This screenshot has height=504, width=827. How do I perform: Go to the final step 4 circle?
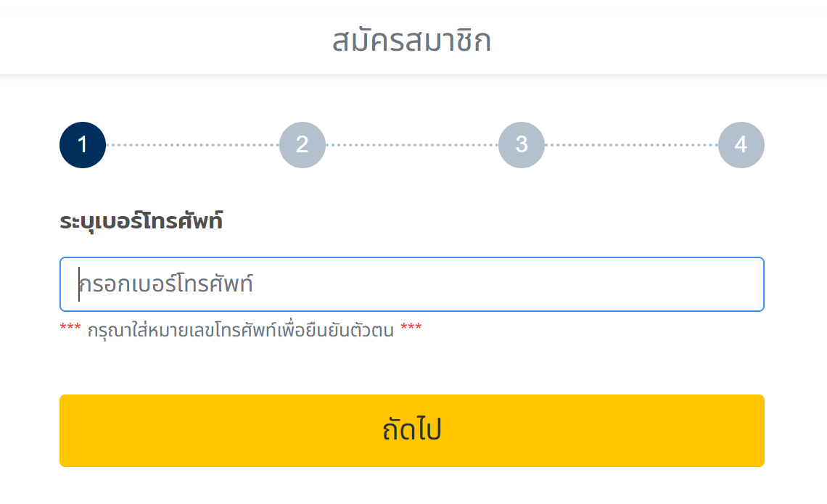point(741,145)
